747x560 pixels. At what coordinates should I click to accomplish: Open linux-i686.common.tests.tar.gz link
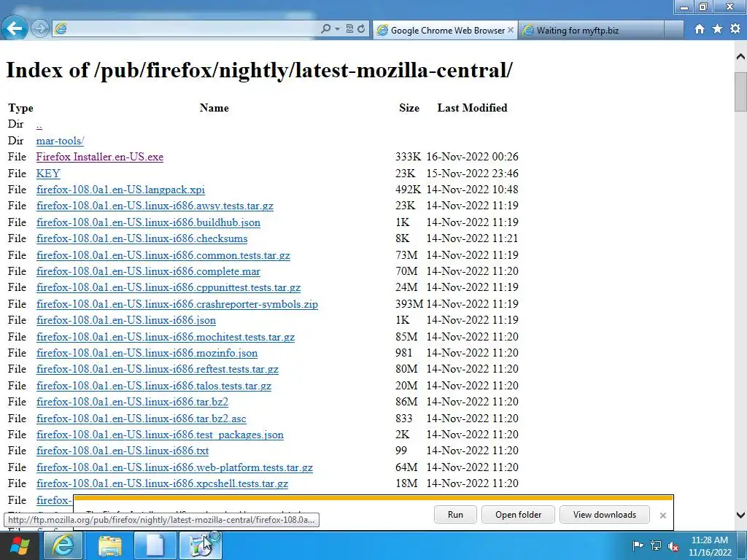click(x=163, y=255)
